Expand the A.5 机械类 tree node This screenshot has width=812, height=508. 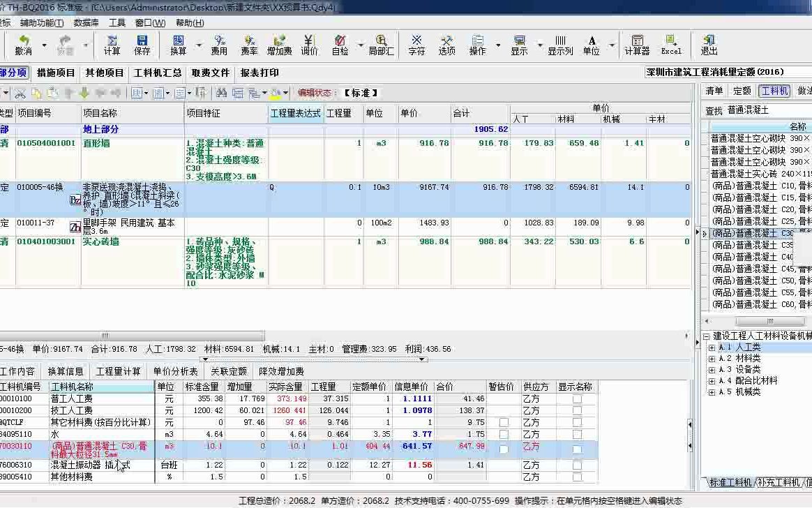coord(712,393)
